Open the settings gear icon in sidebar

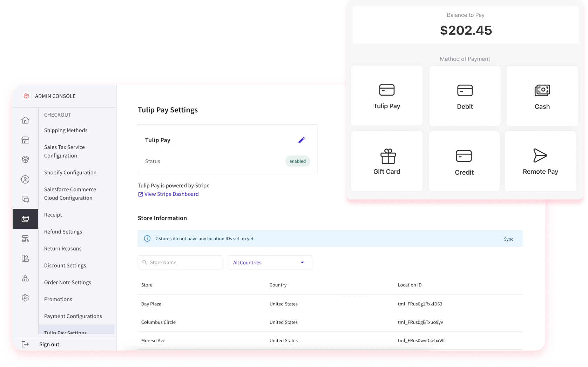25,298
